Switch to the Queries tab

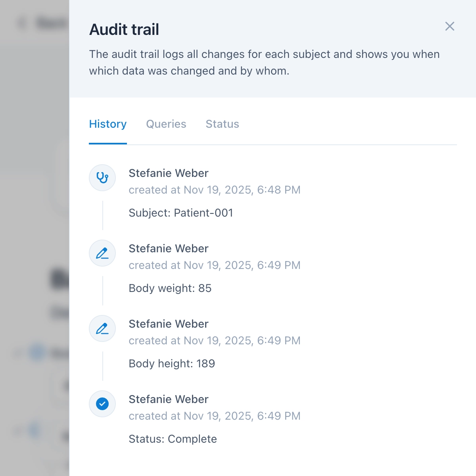pyautogui.click(x=166, y=124)
